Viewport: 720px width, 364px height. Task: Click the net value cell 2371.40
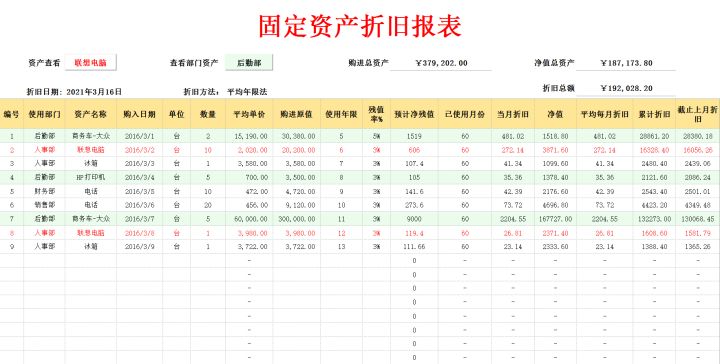tap(555, 233)
